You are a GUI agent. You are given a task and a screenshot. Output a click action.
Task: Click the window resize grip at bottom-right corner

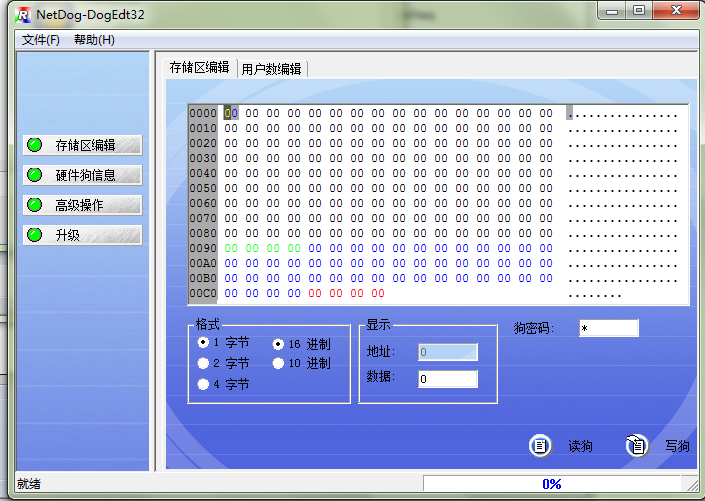click(691, 484)
